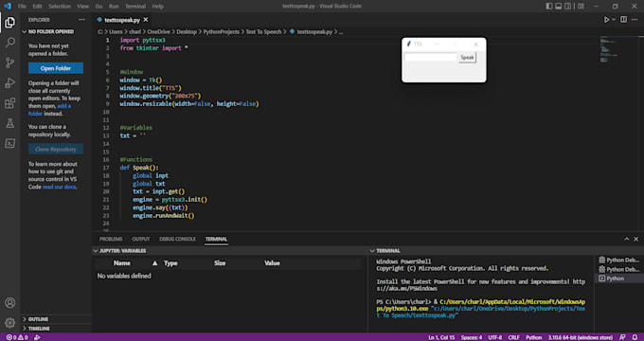The width and height of the screenshot is (644, 341).
Task: Click the Run Python File play button
Action: coord(606,20)
